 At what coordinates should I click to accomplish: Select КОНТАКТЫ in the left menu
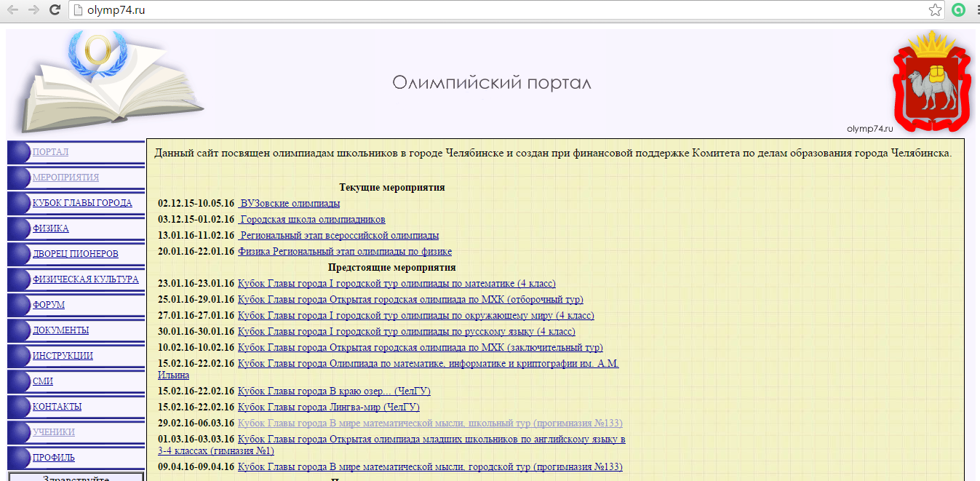coord(56,407)
